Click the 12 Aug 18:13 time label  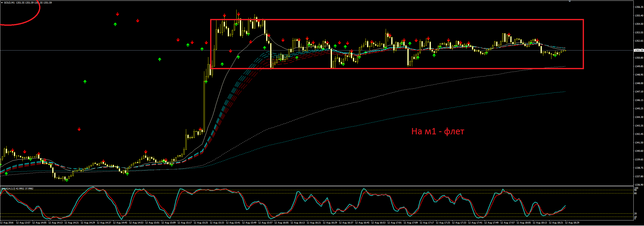(x=540, y=223)
